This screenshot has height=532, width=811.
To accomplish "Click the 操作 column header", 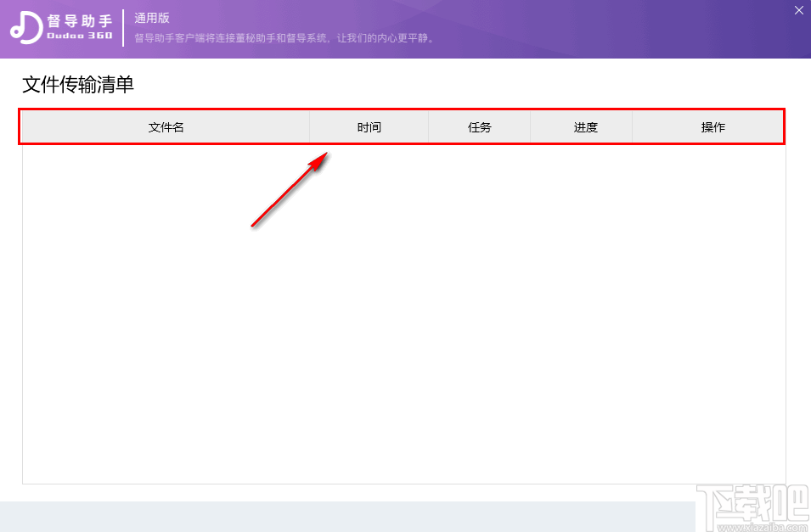I will (713, 126).
